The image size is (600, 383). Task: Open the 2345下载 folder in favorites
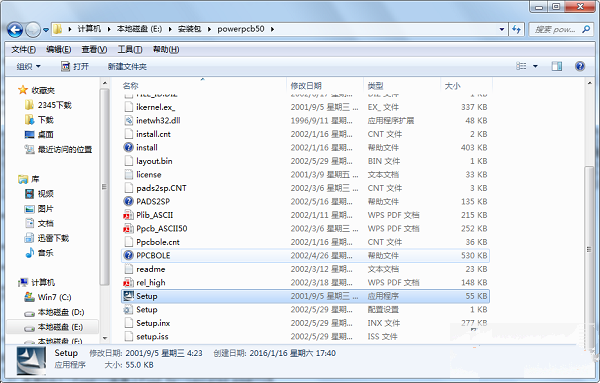[x=54, y=105]
